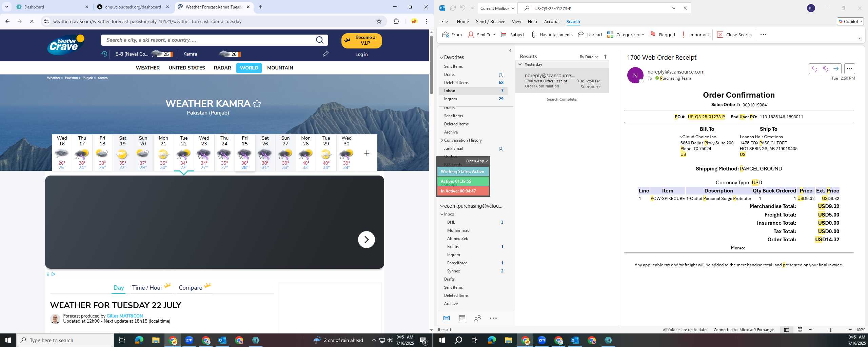Viewport: 868px width, 347px height.
Task: Open the Copilot dropdown in Outlook
Action: pos(850,21)
